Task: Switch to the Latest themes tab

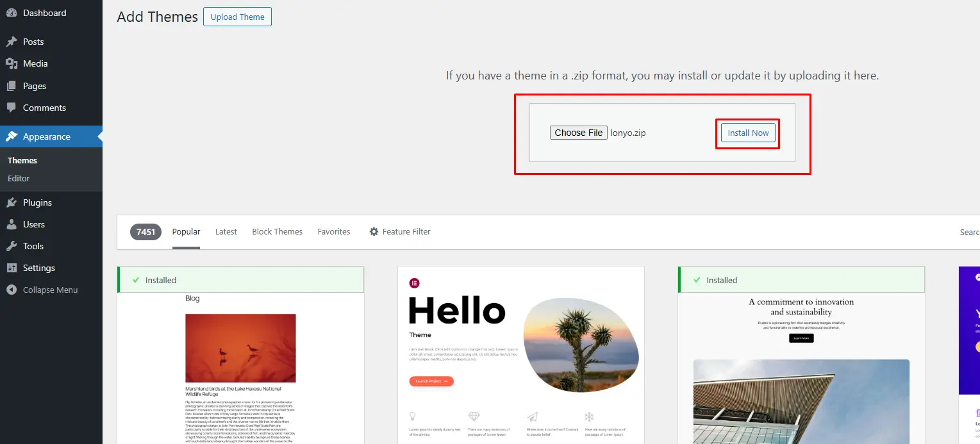Action: [x=226, y=231]
